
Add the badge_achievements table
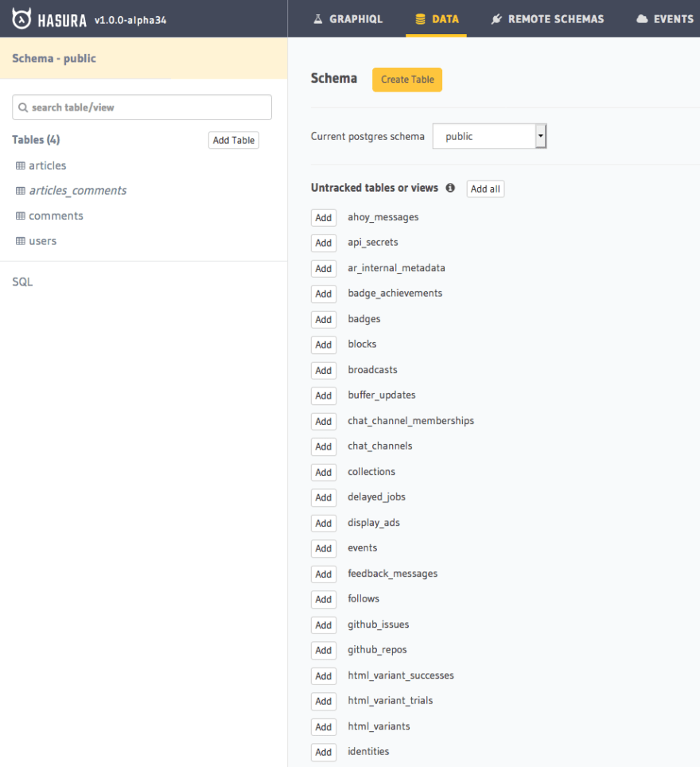[323, 294]
